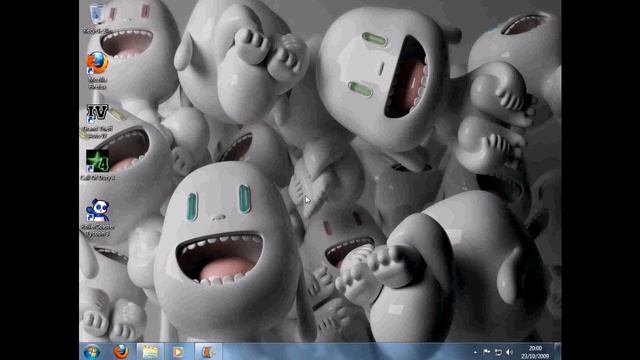Click the fifth taskbar program icon
Viewport: 640px width, 360px height.
[208, 351]
